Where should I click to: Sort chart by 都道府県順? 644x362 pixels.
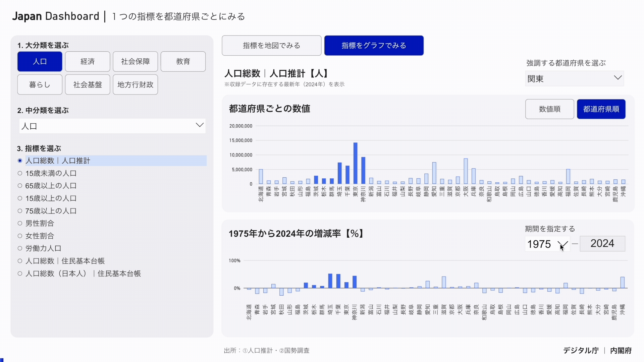click(601, 109)
